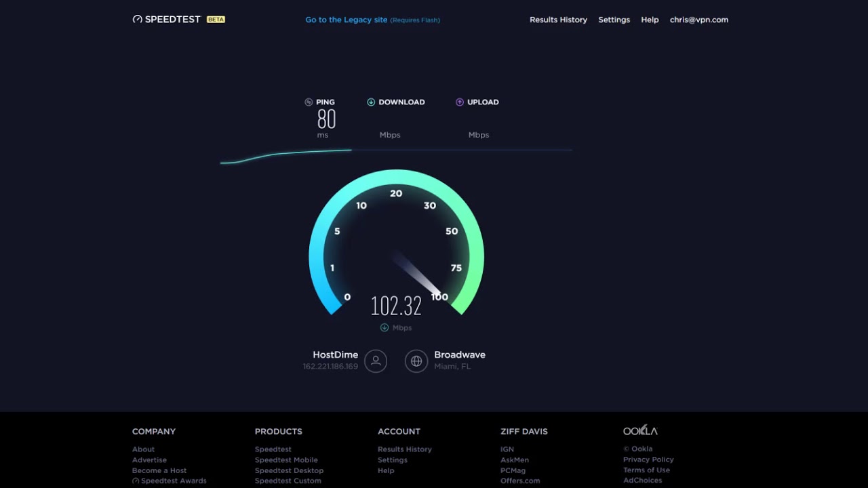The height and width of the screenshot is (488, 868).
Task: Open Speedtest Desktop footer link
Action: point(289,470)
